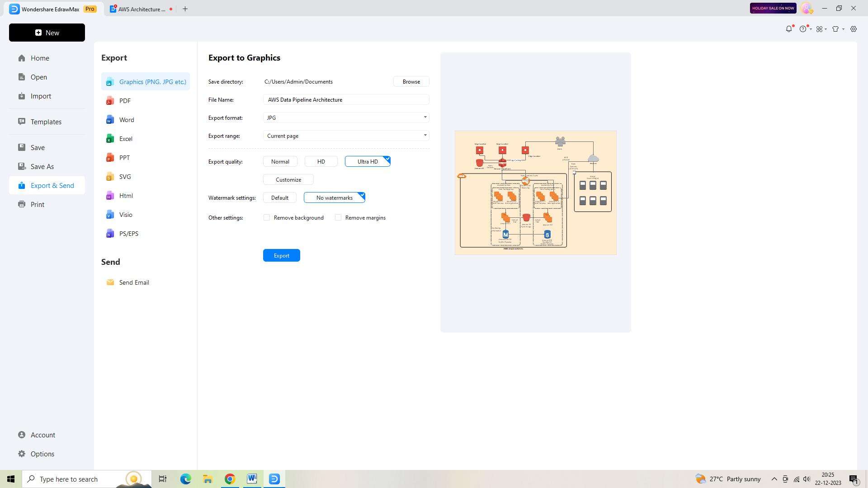Viewport: 868px width, 488px height.
Task: Select the PS/EPS export format icon
Action: coord(110,234)
